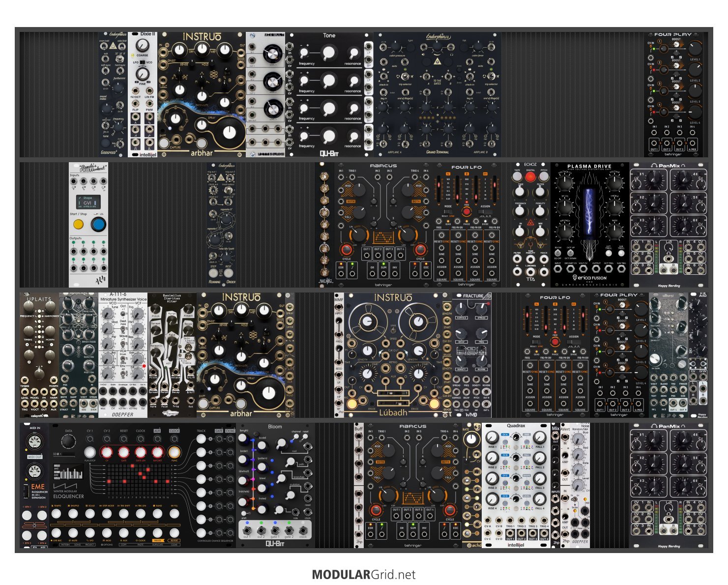Click the out 1 jack on Bloom
728x585 pixels.
click(x=246, y=530)
